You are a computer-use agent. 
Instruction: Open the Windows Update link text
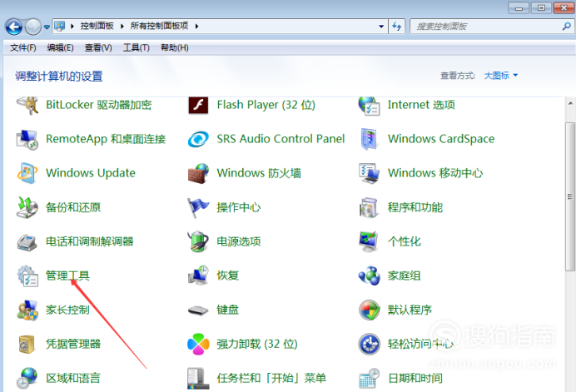91,173
